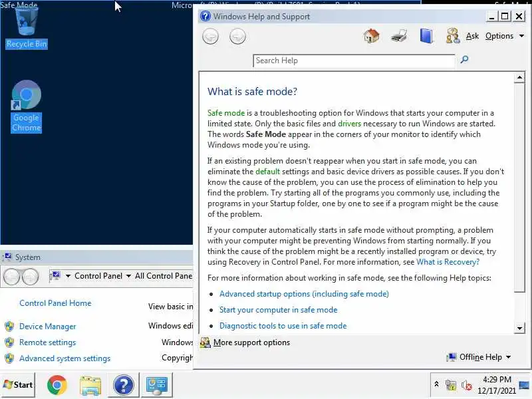Open 'Advanced startup options (including safe mode)'
The height and width of the screenshot is (399, 532).
click(304, 294)
